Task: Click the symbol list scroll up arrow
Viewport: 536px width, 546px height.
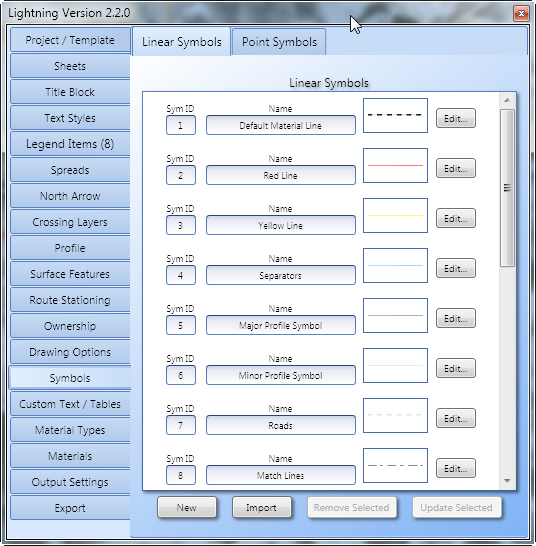Action: click(507, 100)
